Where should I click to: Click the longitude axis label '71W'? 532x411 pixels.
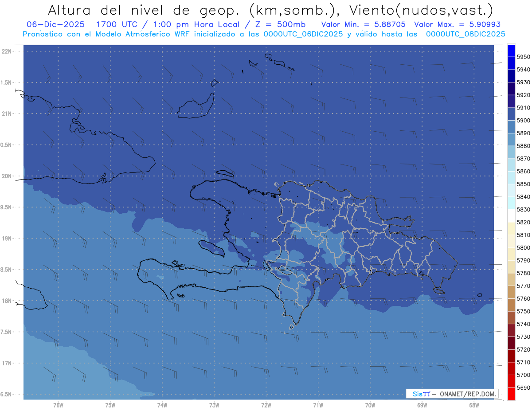click(x=318, y=405)
